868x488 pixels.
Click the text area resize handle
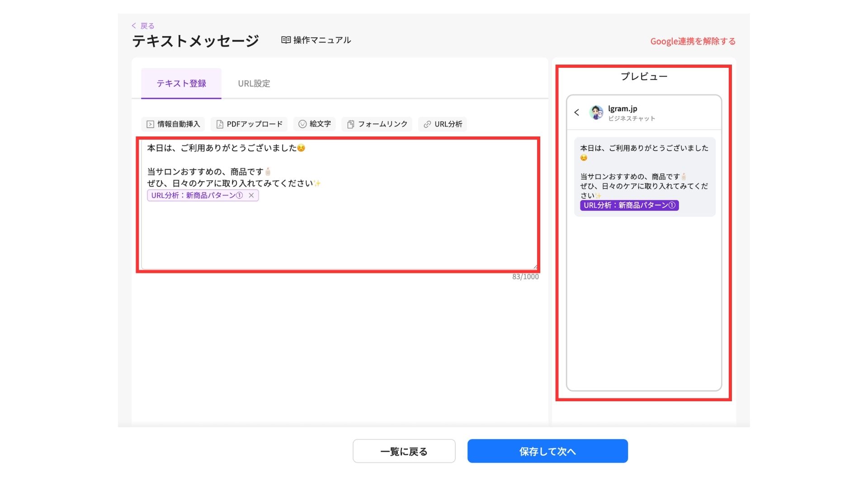(x=535, y=267)
